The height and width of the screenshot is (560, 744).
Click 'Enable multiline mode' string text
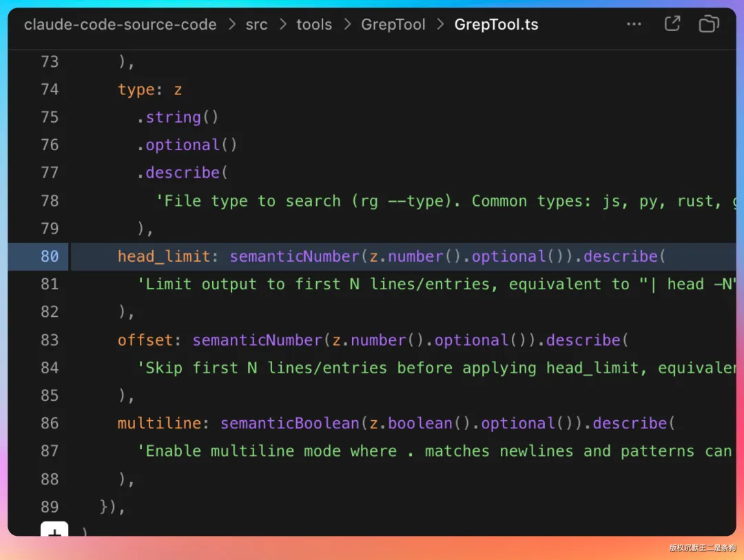243,451
